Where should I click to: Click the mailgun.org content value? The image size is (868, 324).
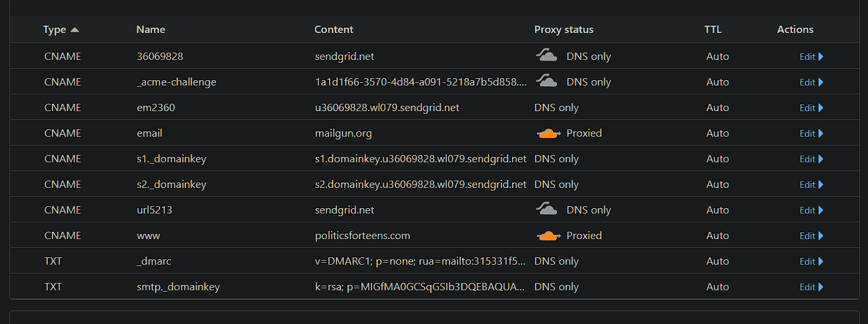[x=343, y=133]
